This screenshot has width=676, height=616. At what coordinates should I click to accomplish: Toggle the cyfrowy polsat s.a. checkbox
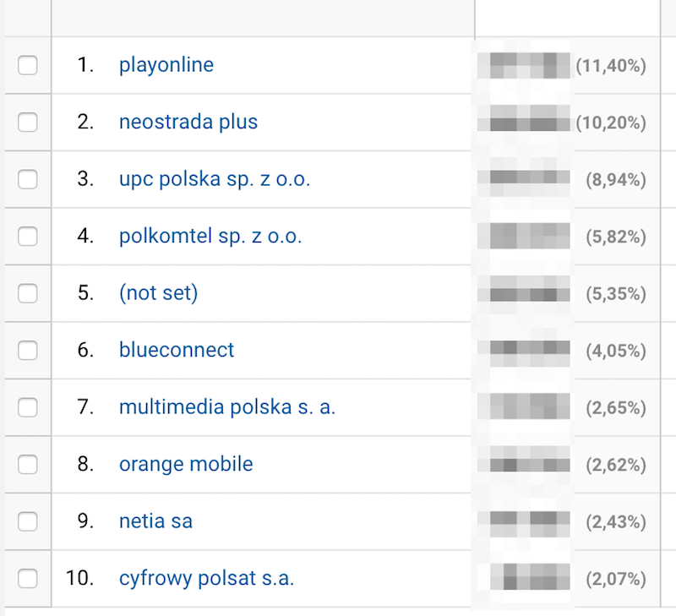[x=28, y=578]
